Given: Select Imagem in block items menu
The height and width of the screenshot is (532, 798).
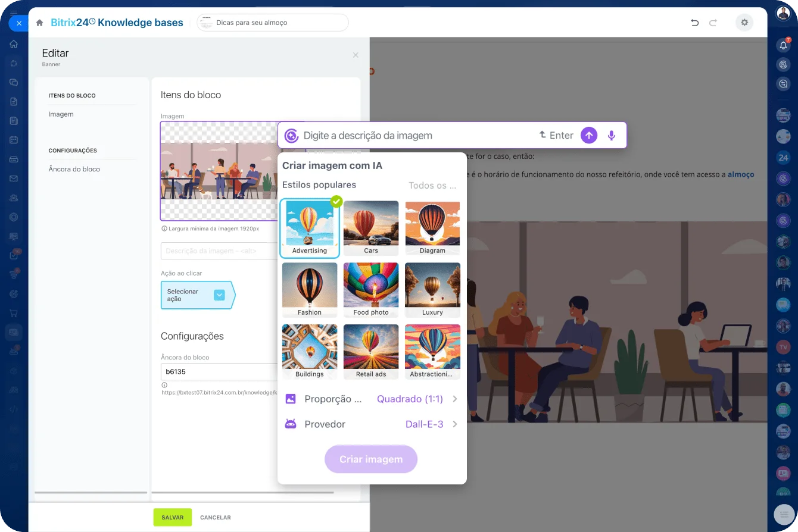Looking at the screenshot, I should pos(61,114).
